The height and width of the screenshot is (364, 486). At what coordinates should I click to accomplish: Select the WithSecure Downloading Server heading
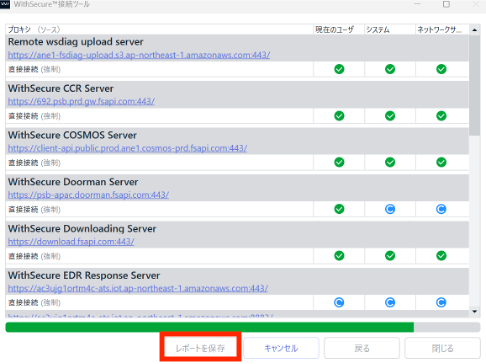pos(82,229)
